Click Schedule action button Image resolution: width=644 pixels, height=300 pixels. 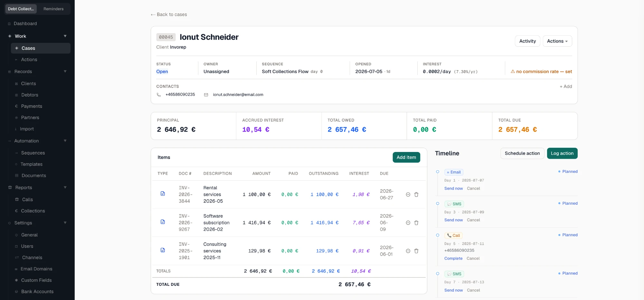pos(522,153)
